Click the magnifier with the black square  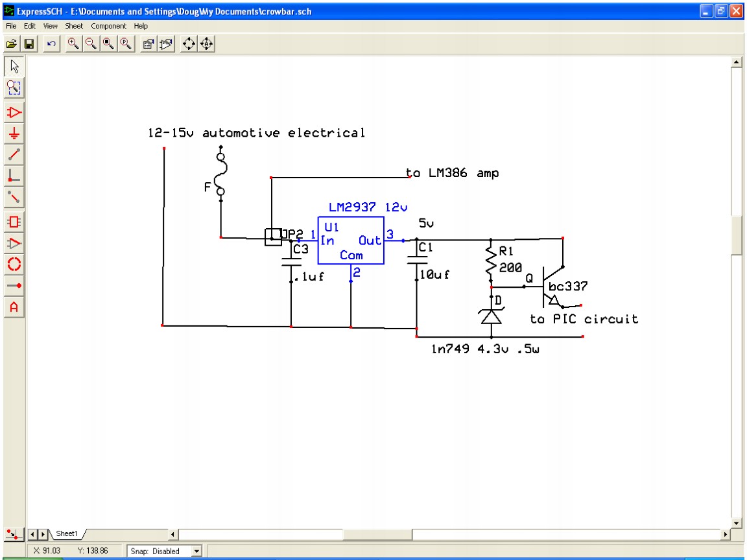(x=109, y=44)
